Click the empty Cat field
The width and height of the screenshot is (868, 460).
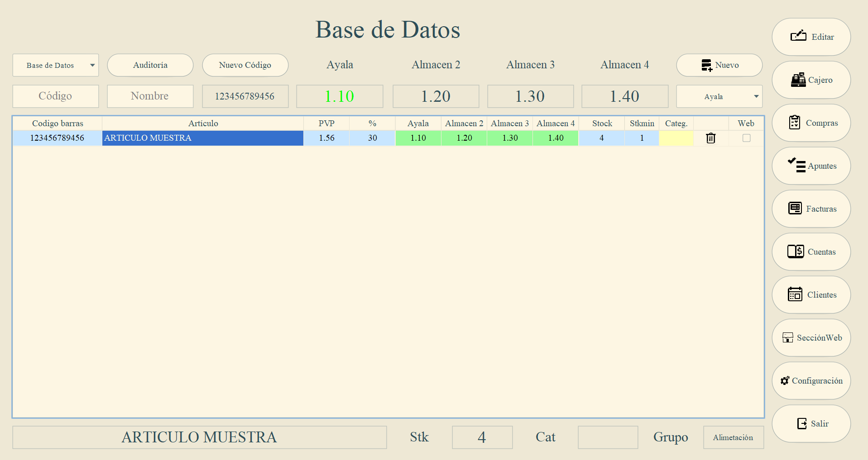608,437
